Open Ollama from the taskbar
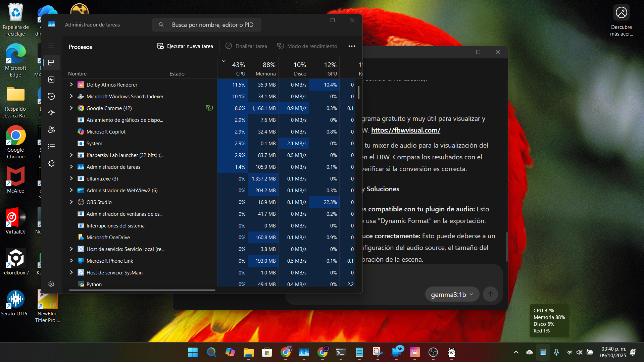Image resolution: width=644 pixels, height=362 pixels. pyautogui.click(x=451, y=353)
